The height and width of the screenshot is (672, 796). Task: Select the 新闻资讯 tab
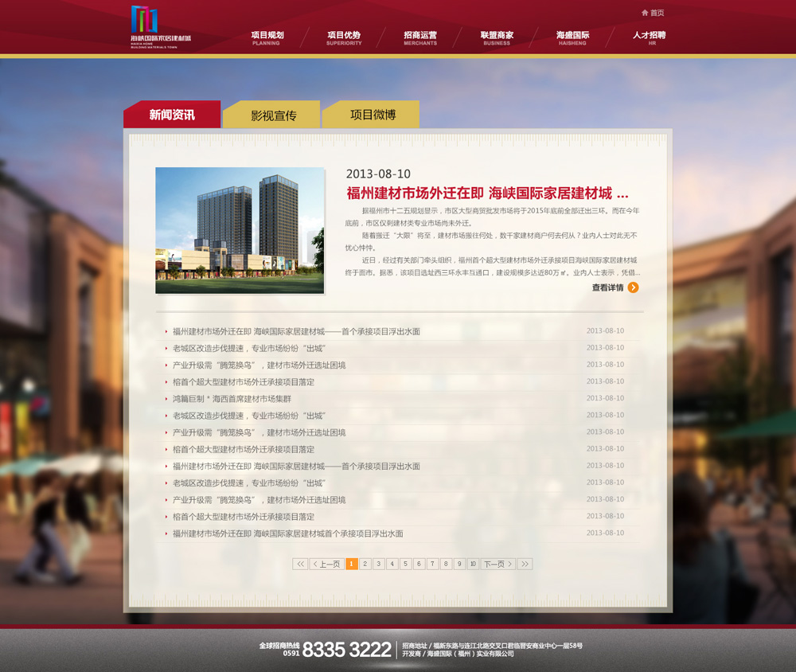(x=172, y=115)
